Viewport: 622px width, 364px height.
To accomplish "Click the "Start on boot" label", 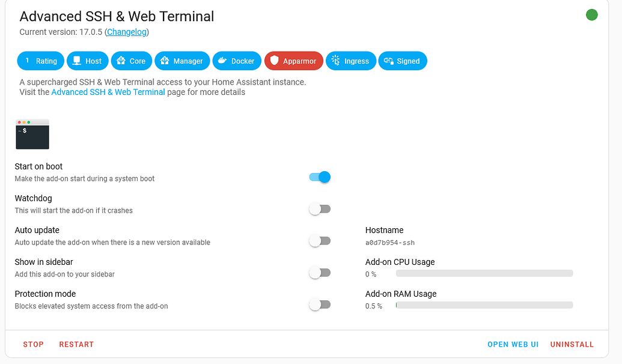I will click(x=38, y=166).
